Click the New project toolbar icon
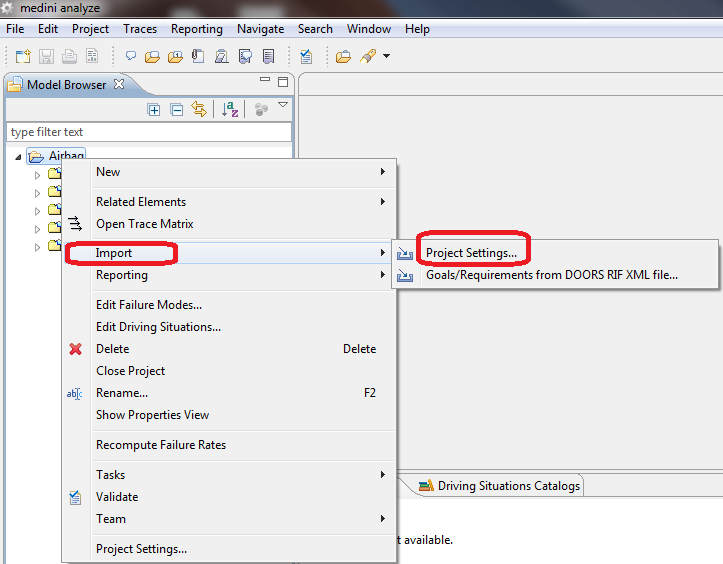Viewport: 723px width, 564px height. tap(22, 57)
